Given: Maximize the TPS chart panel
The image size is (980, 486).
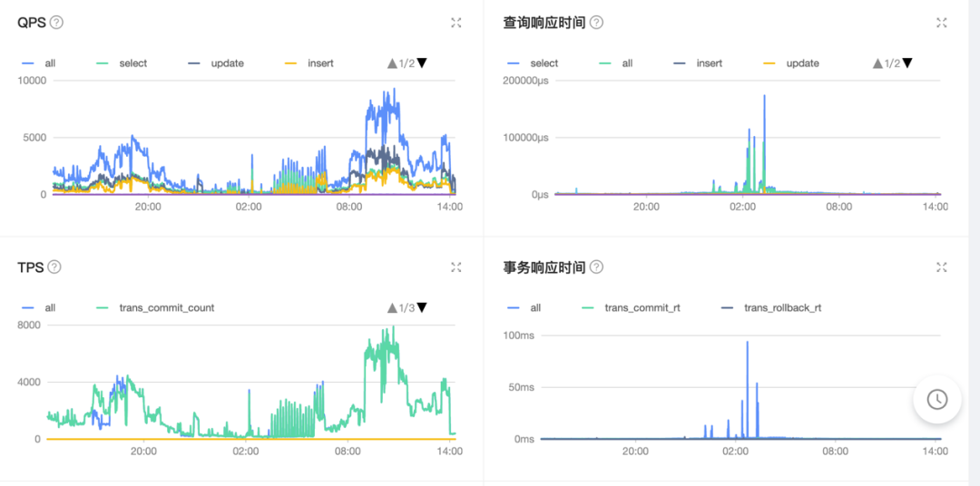Looking at the screenshot, I should click(x=456, y=267).
